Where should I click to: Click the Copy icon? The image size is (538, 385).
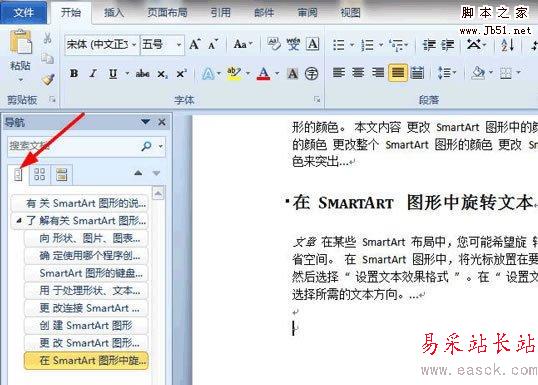[47, 59]
